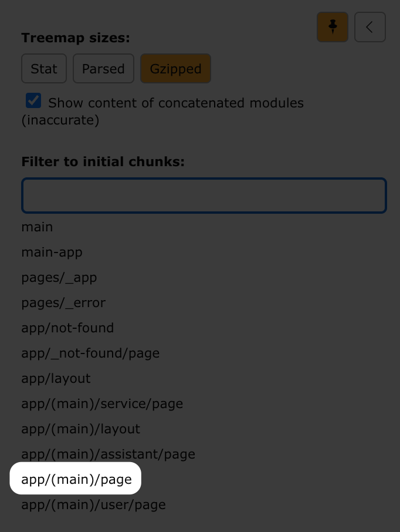Select Stat treemap size

[44, 69]
